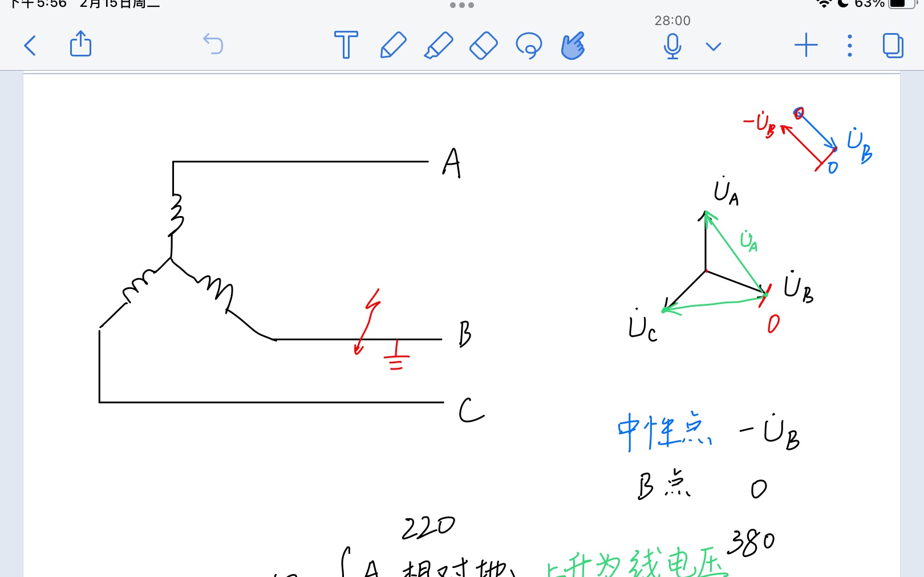Select the Lasso selection tool

click(x=529, y=46)
